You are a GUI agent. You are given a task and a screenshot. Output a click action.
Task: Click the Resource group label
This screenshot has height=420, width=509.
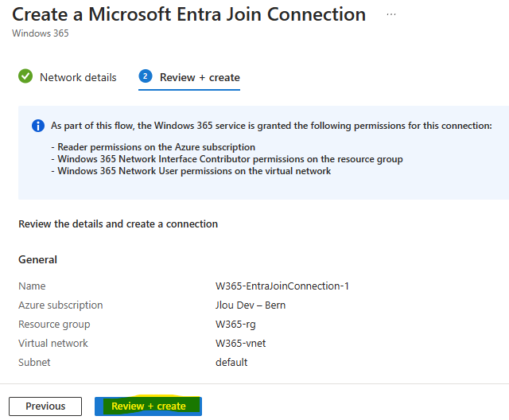54,325
